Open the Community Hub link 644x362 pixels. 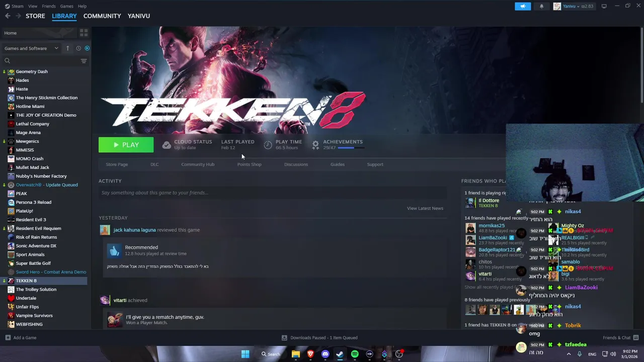pos(198,164)
